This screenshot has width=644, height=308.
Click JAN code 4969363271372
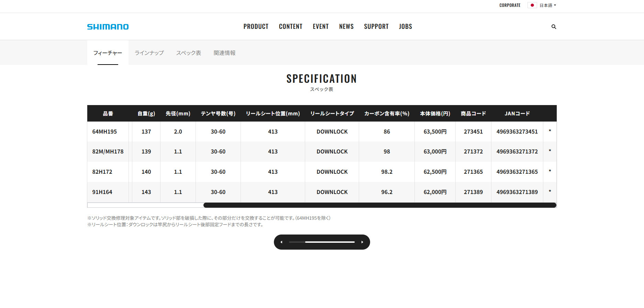click(517, 151)
